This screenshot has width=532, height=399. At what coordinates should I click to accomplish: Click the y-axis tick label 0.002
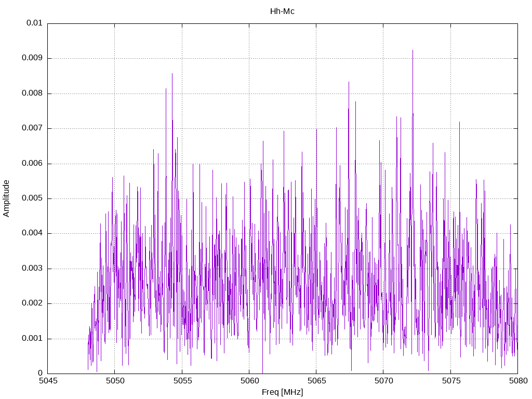32,303
